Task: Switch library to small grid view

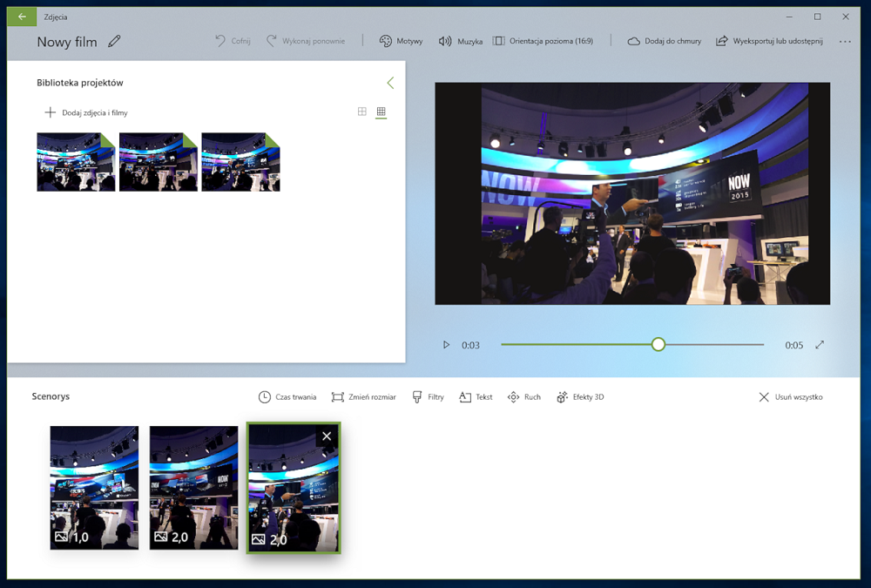Action: tap(381, 112)
